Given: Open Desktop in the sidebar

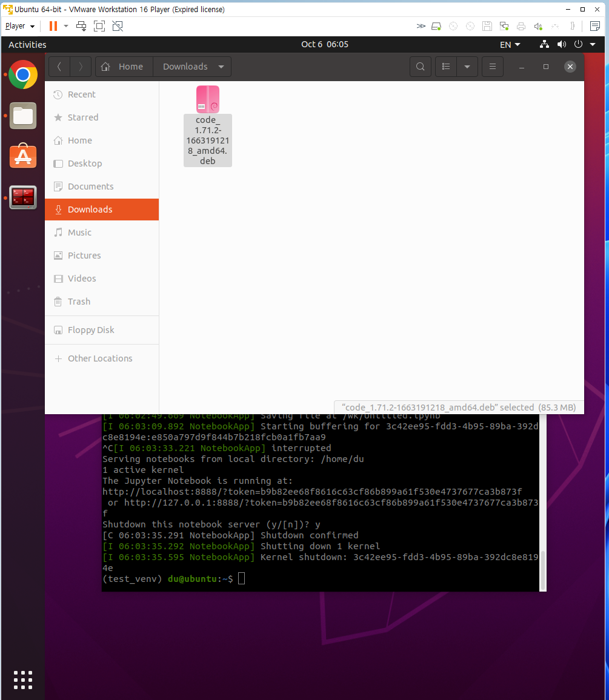Looking at the screenshot, I should click(102, 163).
